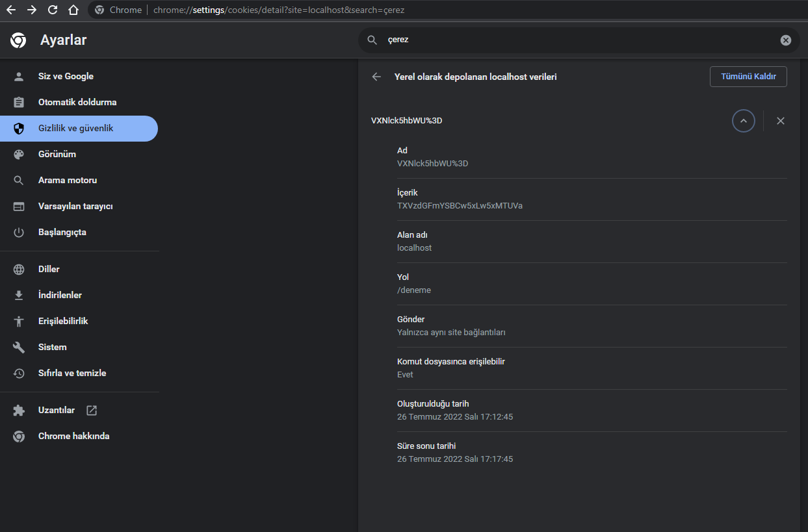Select Gizlilik ve güvenlik in sidebar
This screenshot has height=532, width=808.
click(x=75, y=129)
